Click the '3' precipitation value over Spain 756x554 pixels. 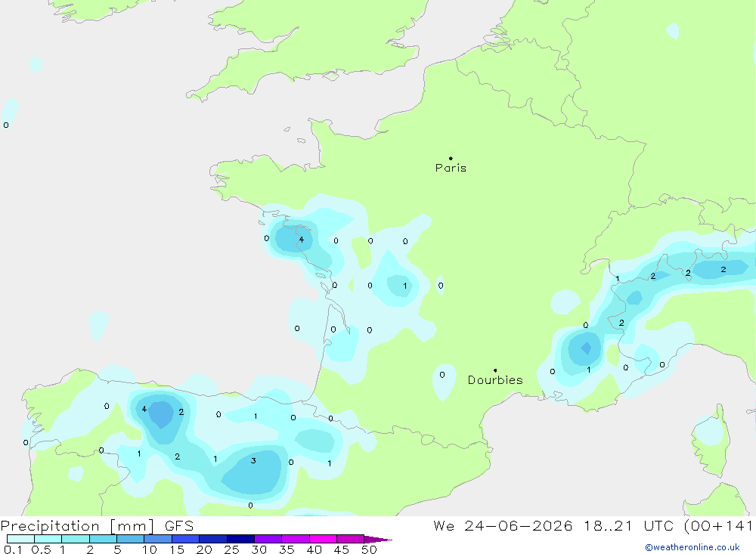(x=253, y=460)
